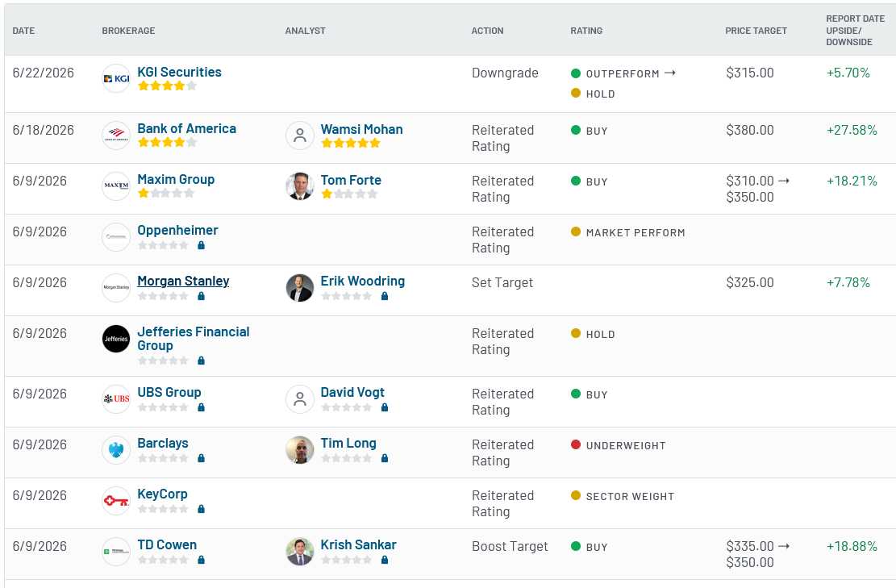The width and height of the screenshot is (896, 588).
Task: Open the Barclays brokerage link
Action: tap(163, 444)
